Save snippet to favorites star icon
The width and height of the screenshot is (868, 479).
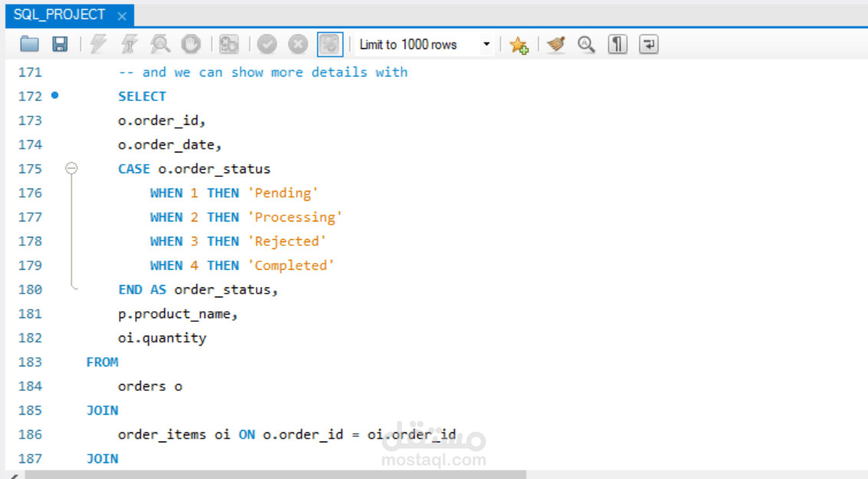point(518,44)
